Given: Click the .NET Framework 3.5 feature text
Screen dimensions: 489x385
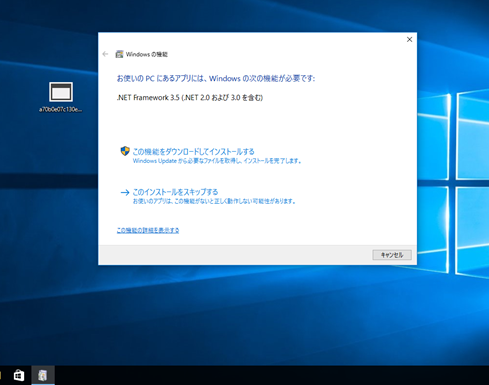Looking at the screenshot, I should [x=190, y=98].
